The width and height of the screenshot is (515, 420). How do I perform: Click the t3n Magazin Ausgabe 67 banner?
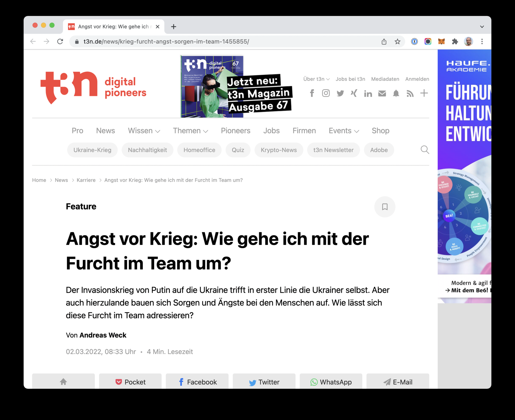pos(236,87)
